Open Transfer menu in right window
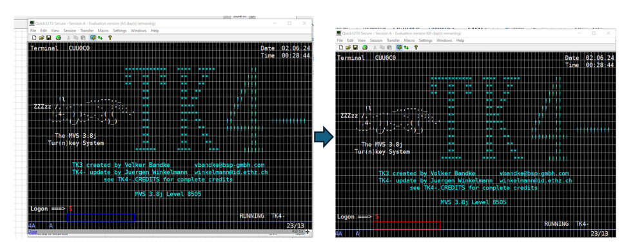The width and height of the screenshot is (644, 246). (x=393, y=41)
